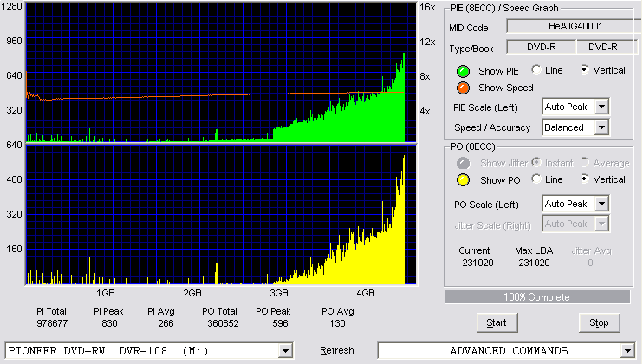
Task: Select Instant jitter radio option
Action: (x=536, y=162)
